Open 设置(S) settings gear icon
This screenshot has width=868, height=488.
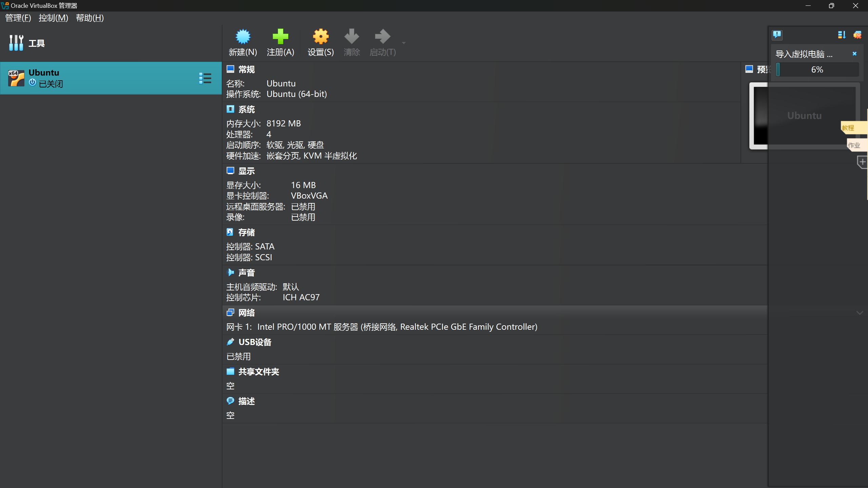[x=320, y=37]
